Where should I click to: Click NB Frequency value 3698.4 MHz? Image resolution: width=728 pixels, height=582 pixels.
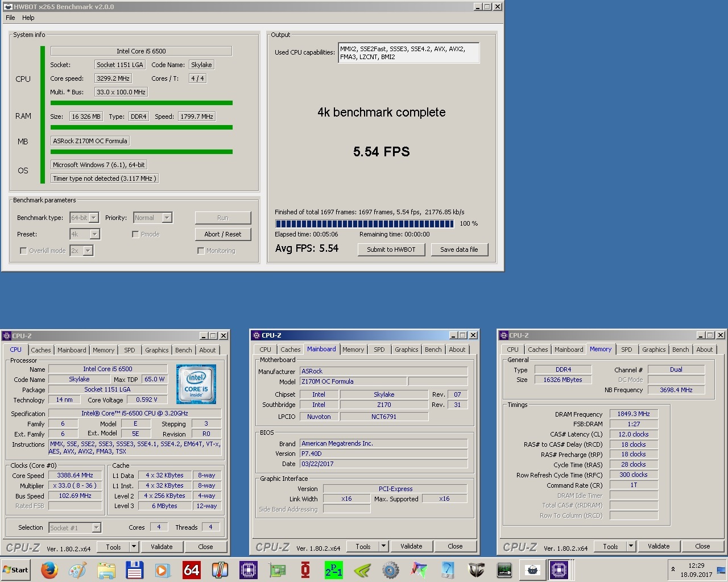pos(676,390)
